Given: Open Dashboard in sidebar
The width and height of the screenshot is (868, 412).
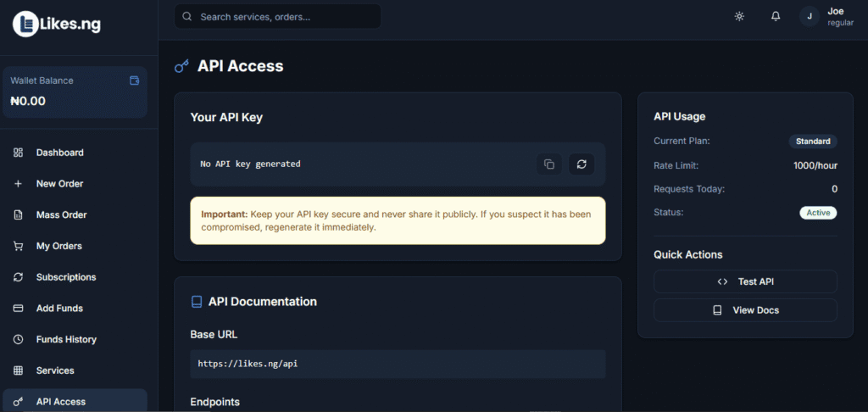Looking at the screenshot, I should coord(75,153).
